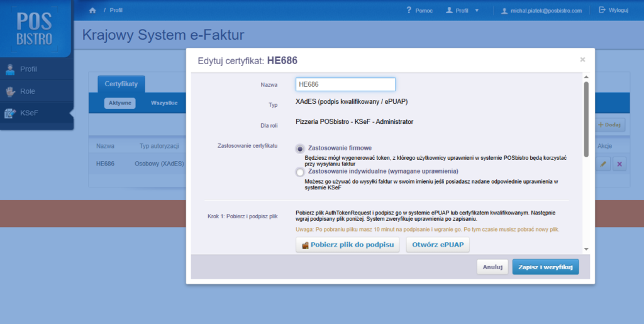Click the Otwórz ePUAP button
The height and width of the screenshot is (324, 644).
pyautogui.click(x=438, y=245)
